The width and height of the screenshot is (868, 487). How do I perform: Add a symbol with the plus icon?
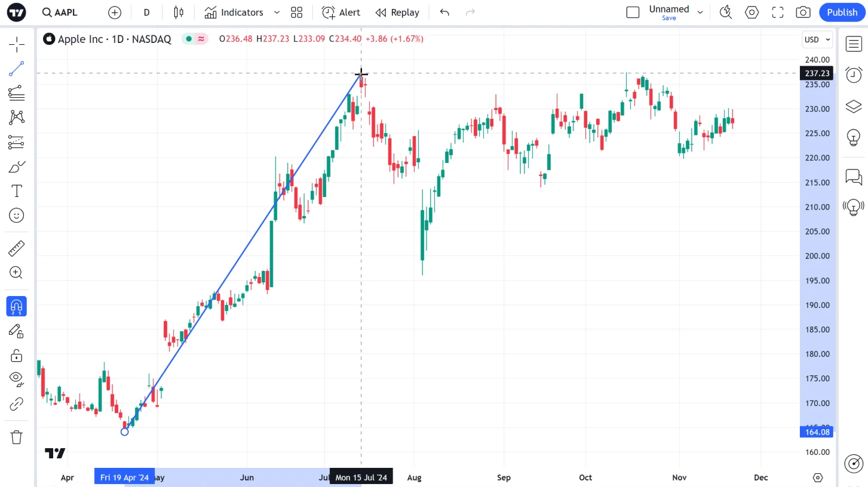tap(115, 13)
